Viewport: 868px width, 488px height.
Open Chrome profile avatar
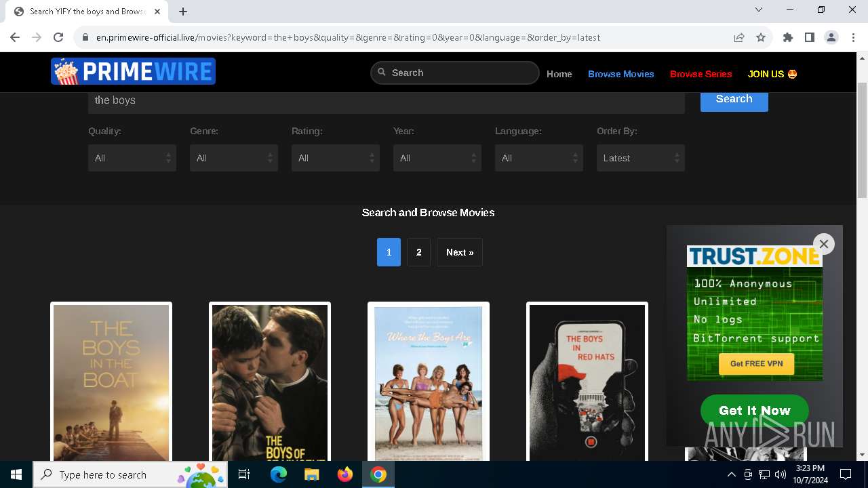click(x=831, y=37)
